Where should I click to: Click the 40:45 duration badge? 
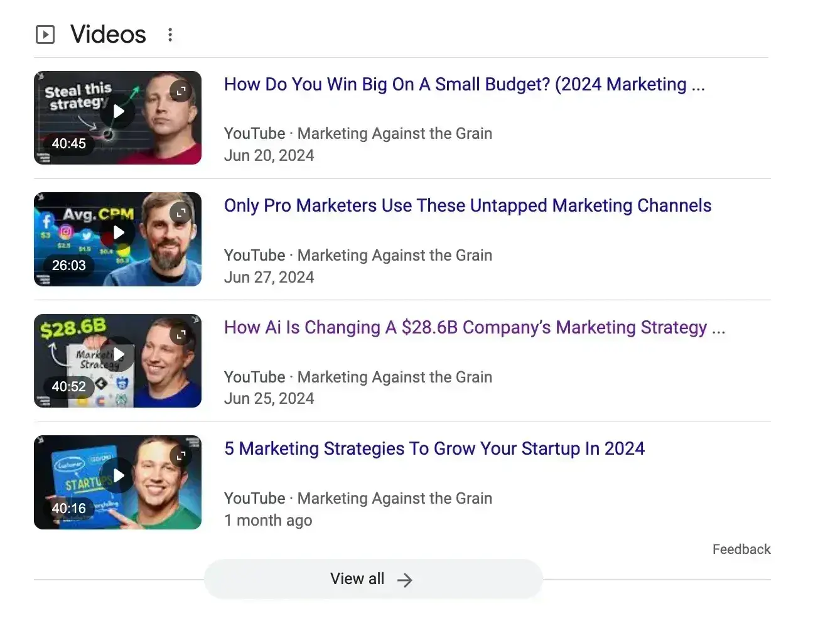(x=68, y=143)
